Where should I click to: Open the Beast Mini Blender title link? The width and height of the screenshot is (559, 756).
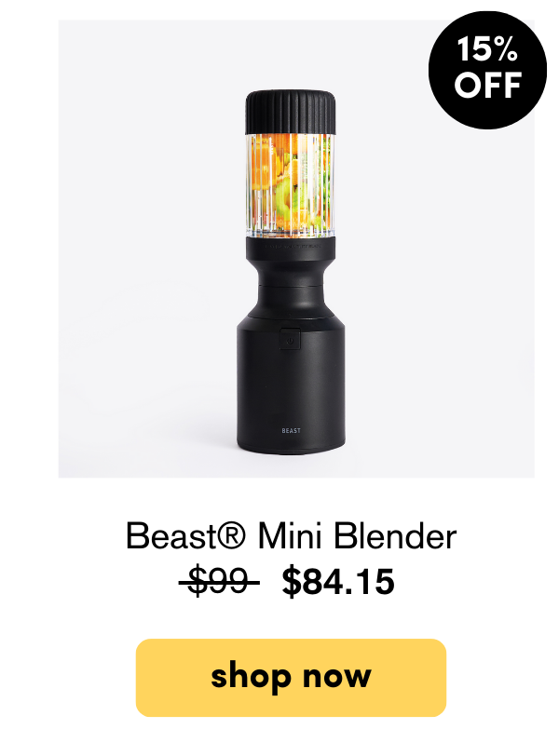[x=291, y=535]
